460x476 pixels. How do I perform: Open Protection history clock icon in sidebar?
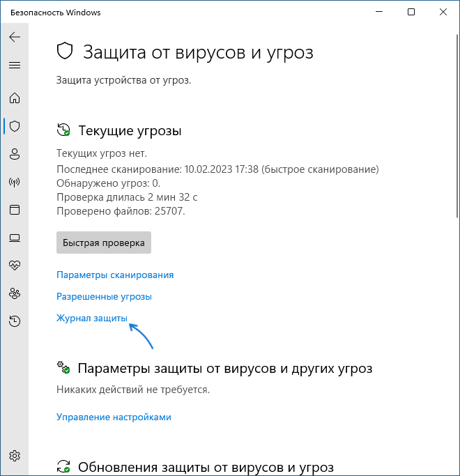(15, 321)
